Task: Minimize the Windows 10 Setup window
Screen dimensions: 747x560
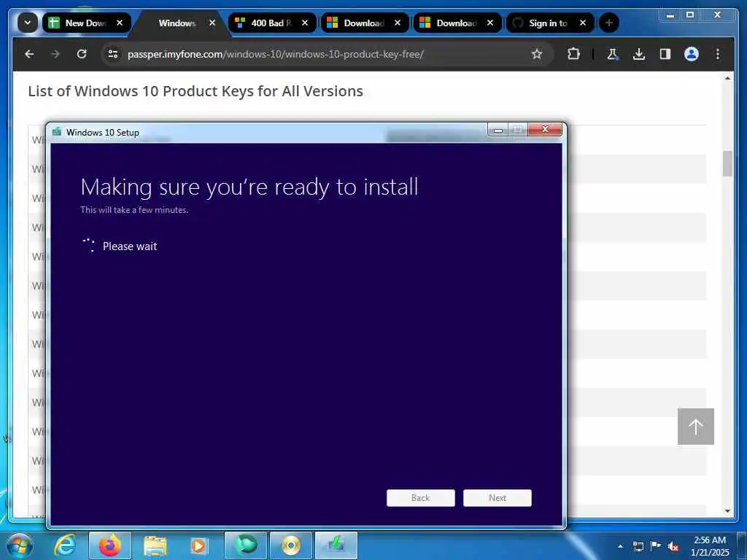Action: [498, 130]
